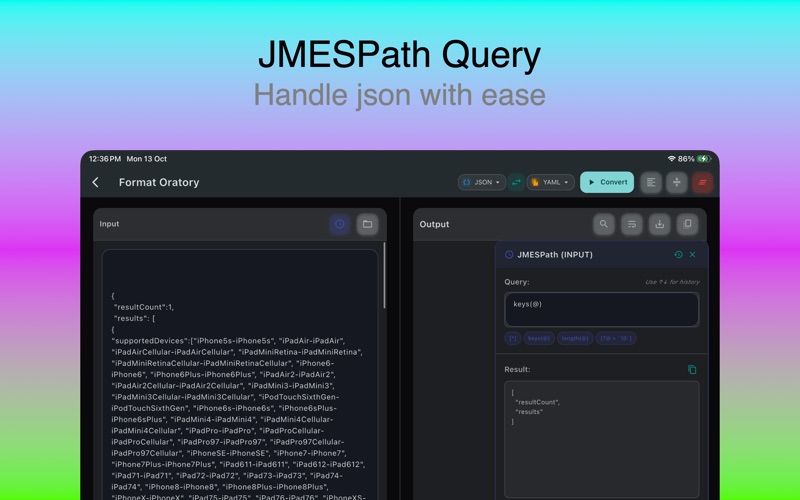Image resolution: width=800 pixels, height=500 pixels.
Task: Click the red clear-all eraser button
Action: (703, 182)
